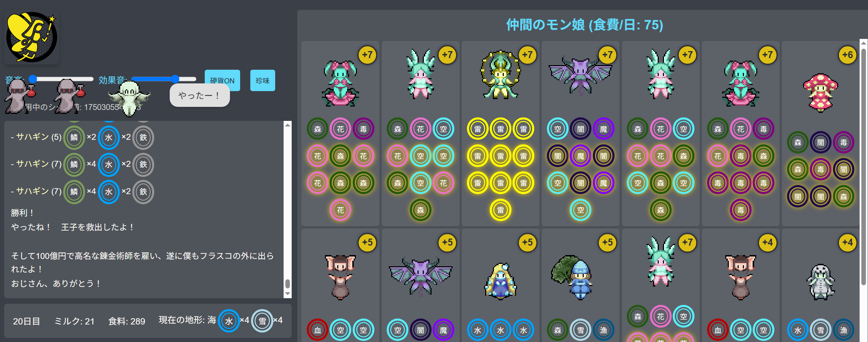Click the 鉄 iron token in first サハギン (5) row
Viewport: 868px width, 342px height.
point(143,137)
